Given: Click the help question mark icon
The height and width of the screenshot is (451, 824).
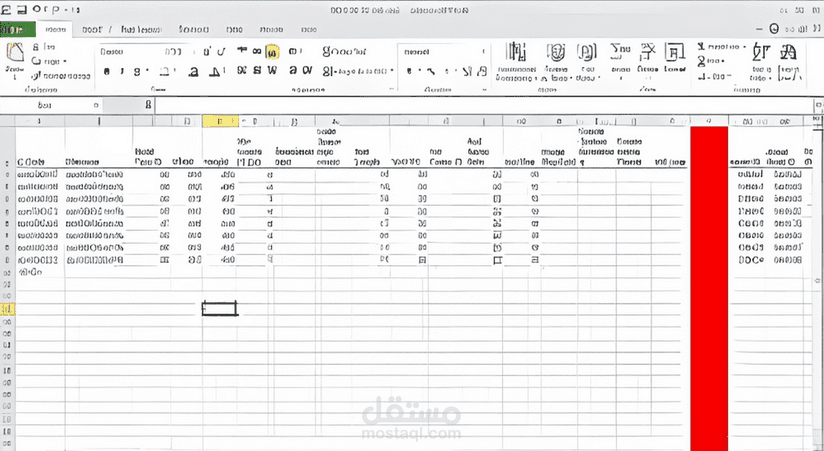Looking at the screenshot, I should 774,29.
